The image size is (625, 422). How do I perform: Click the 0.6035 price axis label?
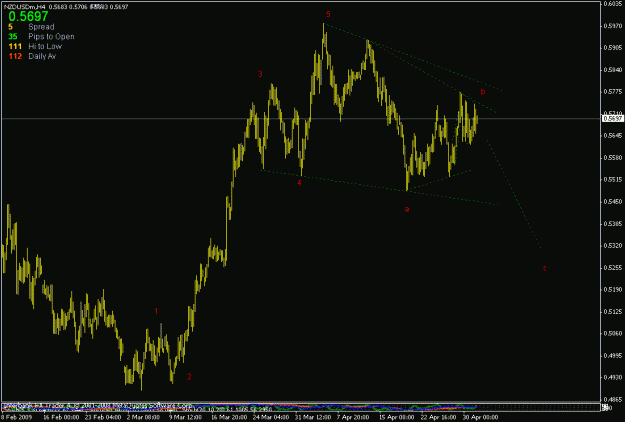[x=613, y=4]
